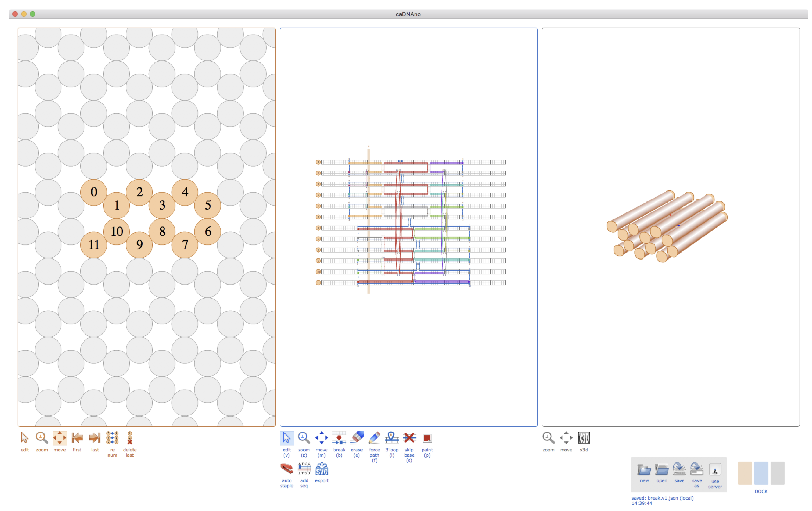Click the blue dock panel swatch
This screenshot has height=511, width=812.
coord(761,473)
